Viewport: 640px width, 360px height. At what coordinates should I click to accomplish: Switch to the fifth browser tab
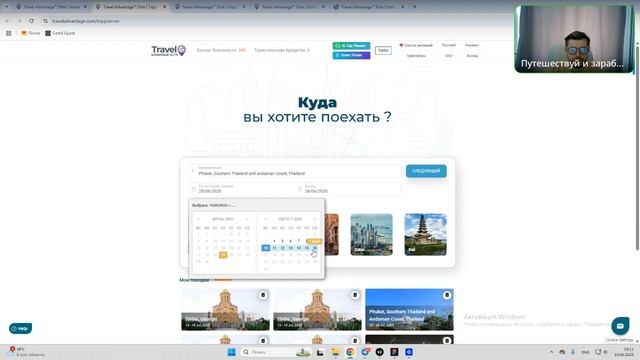pos(368,7)
